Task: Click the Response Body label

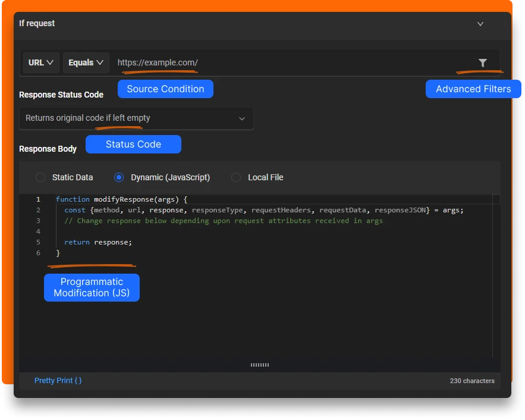Action: (x=48, y=149)
